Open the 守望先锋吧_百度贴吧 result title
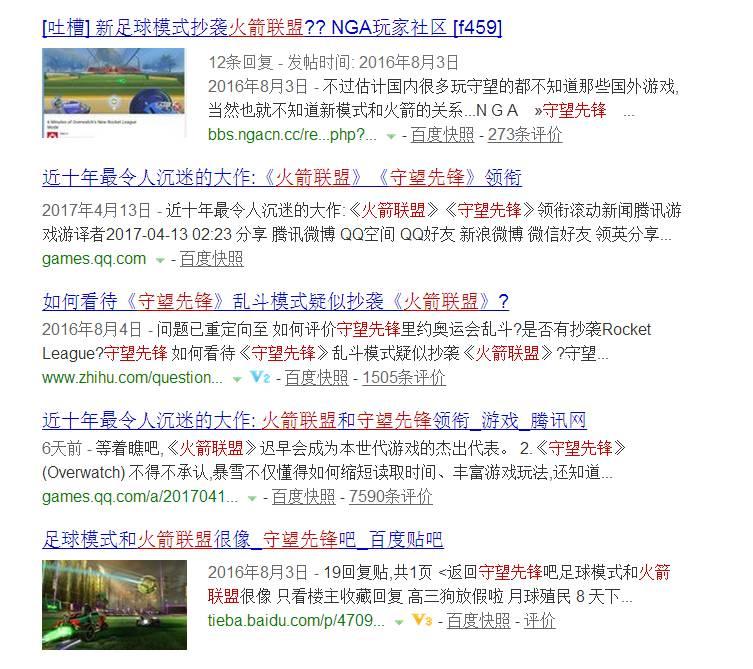Image resolution: width=753 pixels, height=669 pixels. pos(243,540)
